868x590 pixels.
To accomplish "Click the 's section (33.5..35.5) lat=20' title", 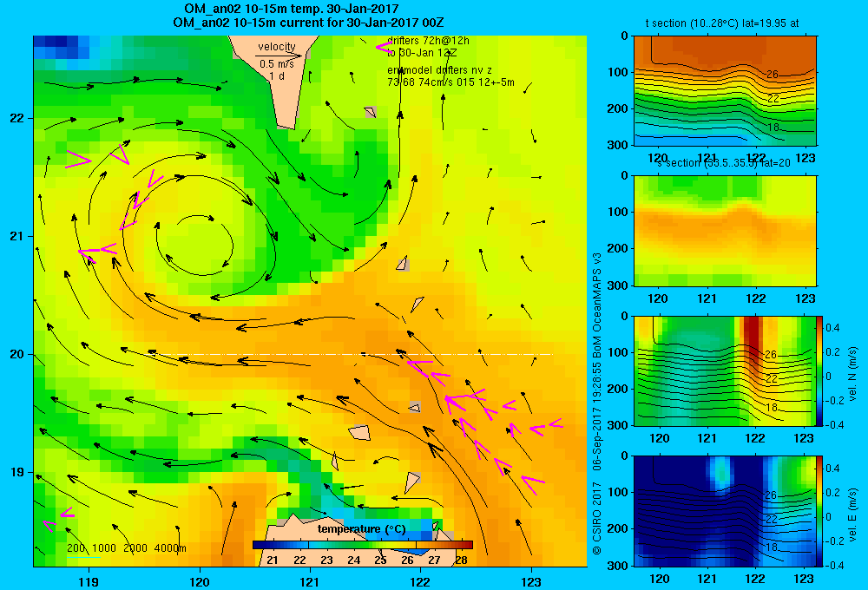I will tap(724, 163).
